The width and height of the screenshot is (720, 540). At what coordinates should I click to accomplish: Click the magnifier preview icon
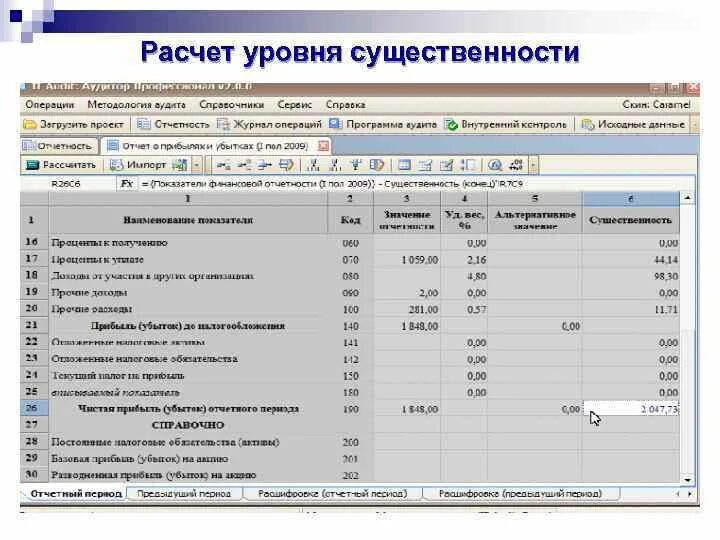point(495,165)
